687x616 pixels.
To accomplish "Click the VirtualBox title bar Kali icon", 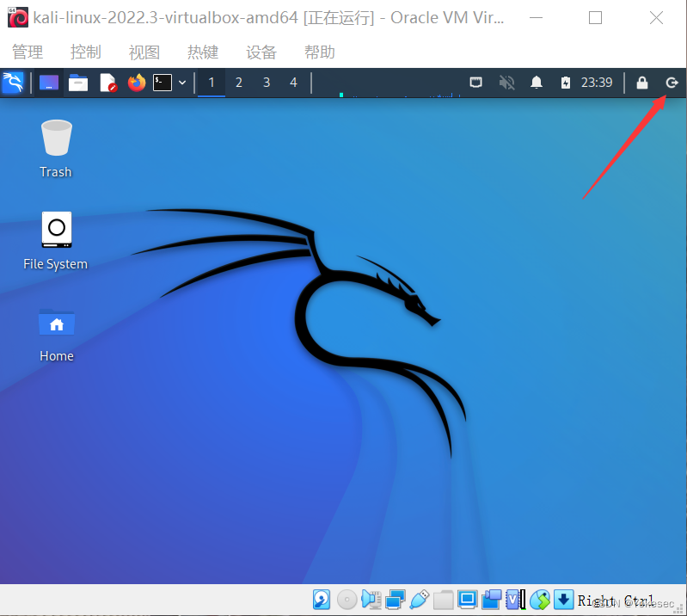I will (x=18, y=17).
